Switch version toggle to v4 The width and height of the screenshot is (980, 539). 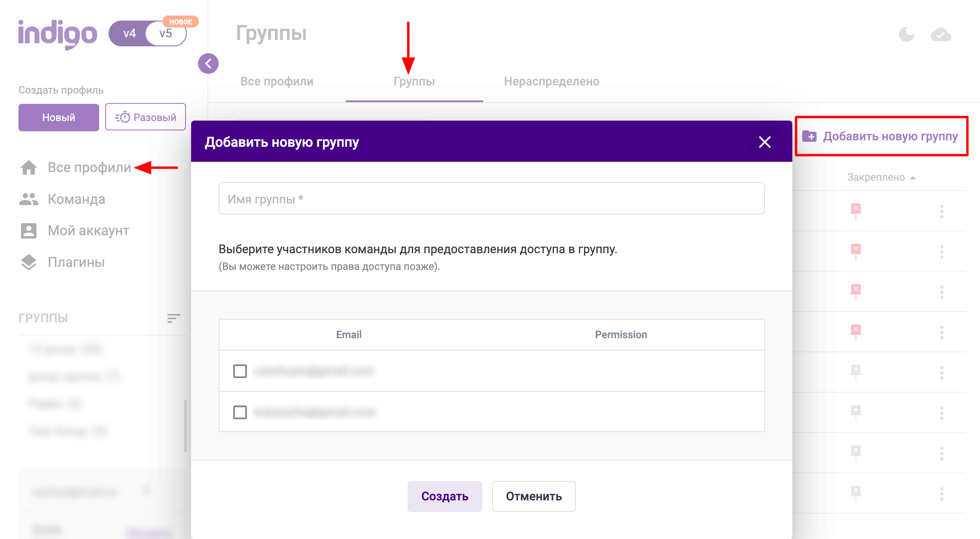129,33
